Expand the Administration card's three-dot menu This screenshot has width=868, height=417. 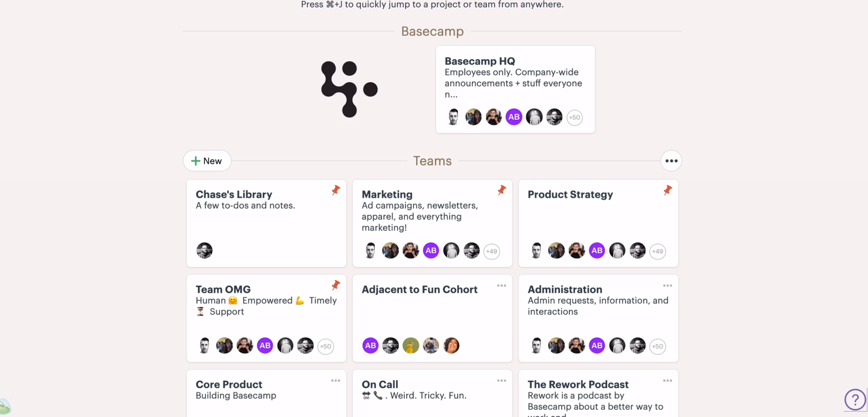667,286
